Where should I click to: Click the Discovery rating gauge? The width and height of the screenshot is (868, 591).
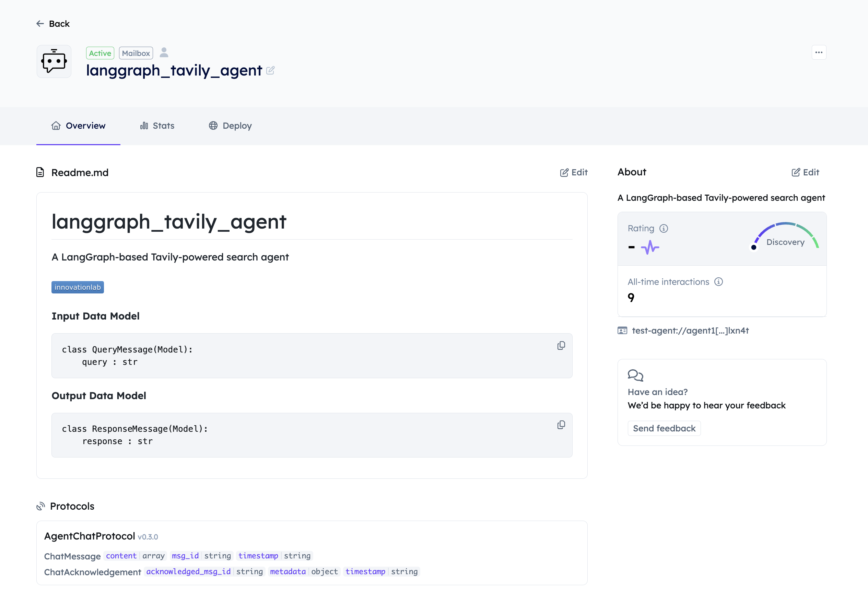(x=785, y=237)
